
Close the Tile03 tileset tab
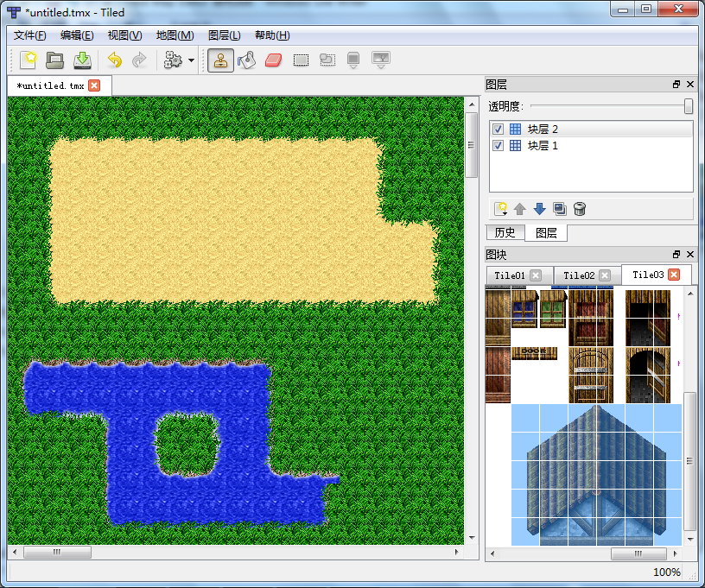click(x=674, y=275)
